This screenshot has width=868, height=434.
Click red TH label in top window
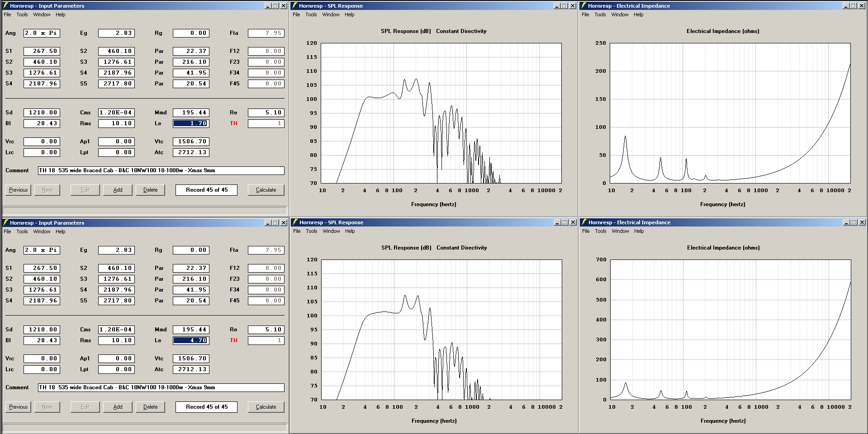[233, 123]
